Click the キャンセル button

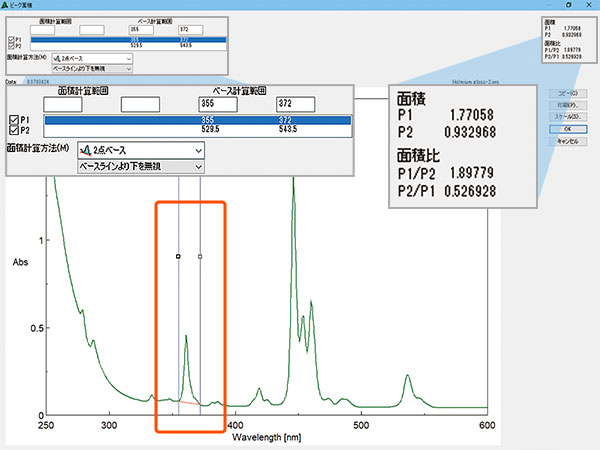point(568,141)
